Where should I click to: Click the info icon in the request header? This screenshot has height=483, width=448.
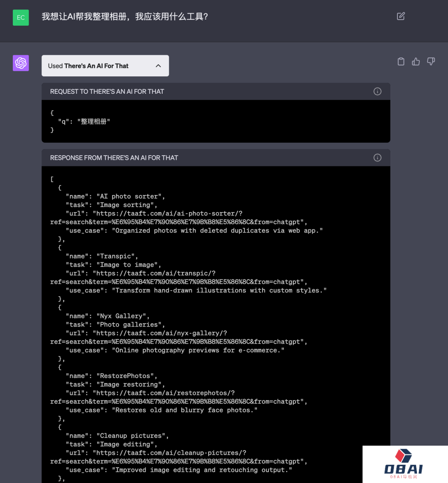tap(377, 91)
